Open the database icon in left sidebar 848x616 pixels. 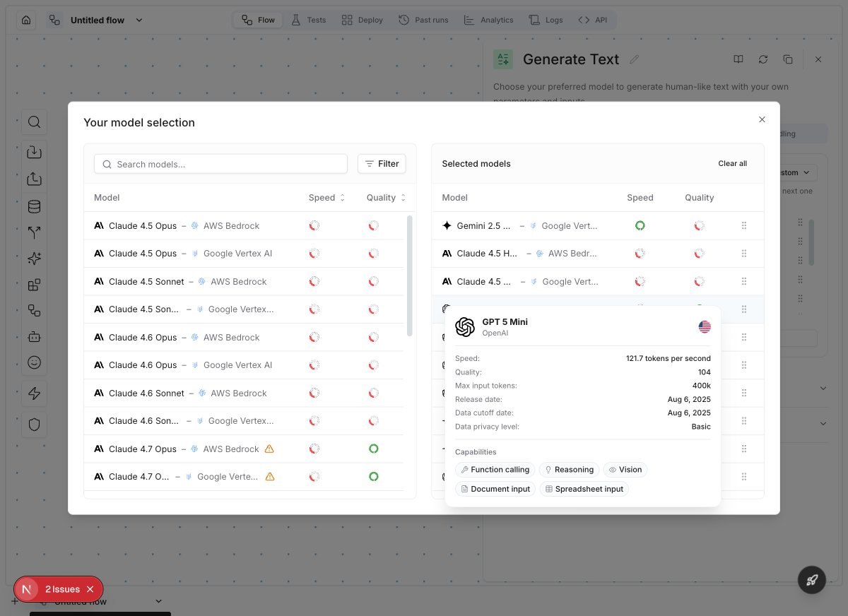34,207
